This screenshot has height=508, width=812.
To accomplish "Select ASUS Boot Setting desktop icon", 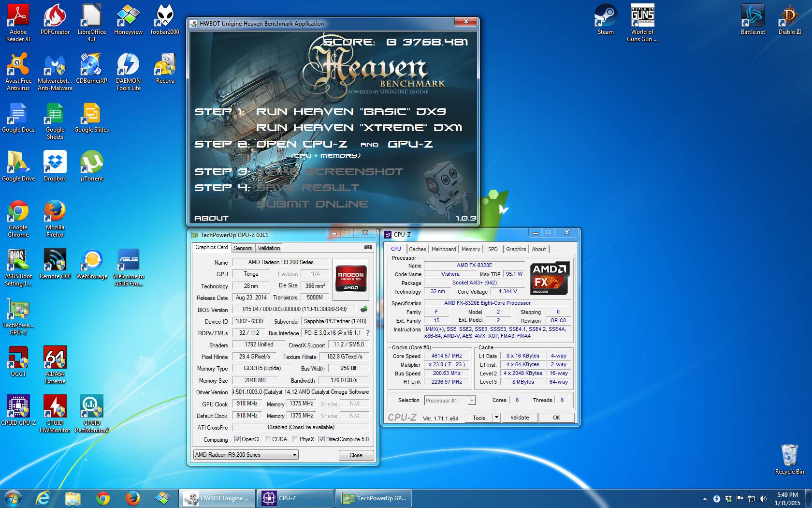I will (x=18, y=267).
